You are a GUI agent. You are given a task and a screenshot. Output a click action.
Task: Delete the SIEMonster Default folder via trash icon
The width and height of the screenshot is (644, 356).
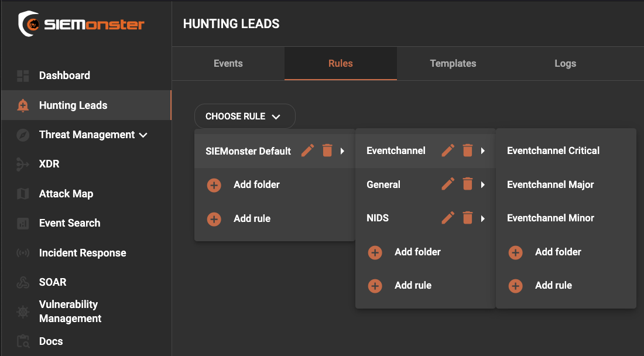(327, 151)
